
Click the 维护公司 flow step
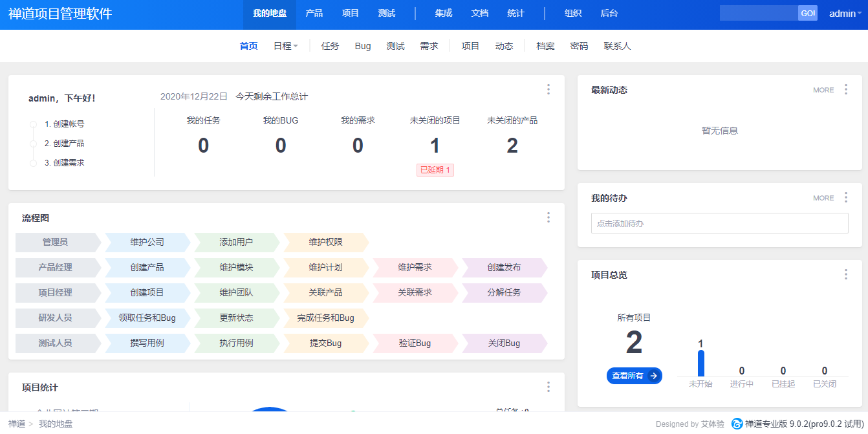147,242
